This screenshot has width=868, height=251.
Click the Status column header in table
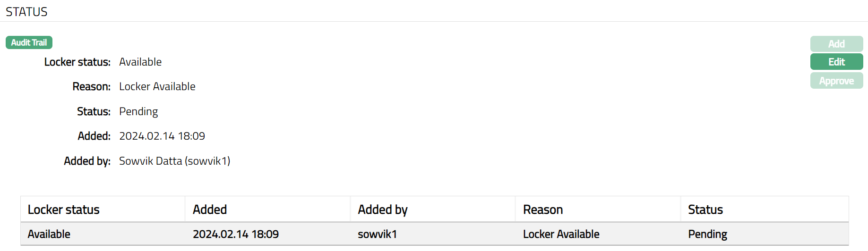click(705, 209)
